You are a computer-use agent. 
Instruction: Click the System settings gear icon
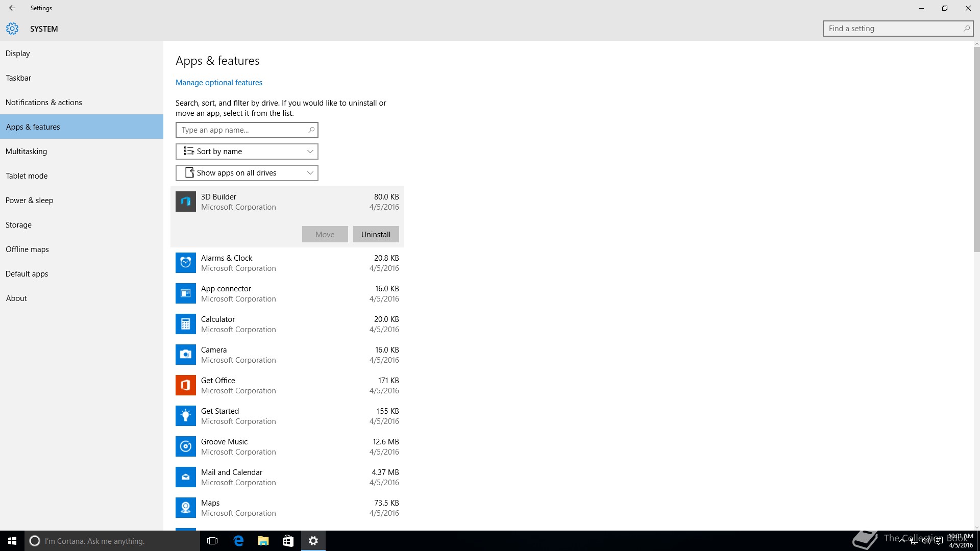(12, 29)
